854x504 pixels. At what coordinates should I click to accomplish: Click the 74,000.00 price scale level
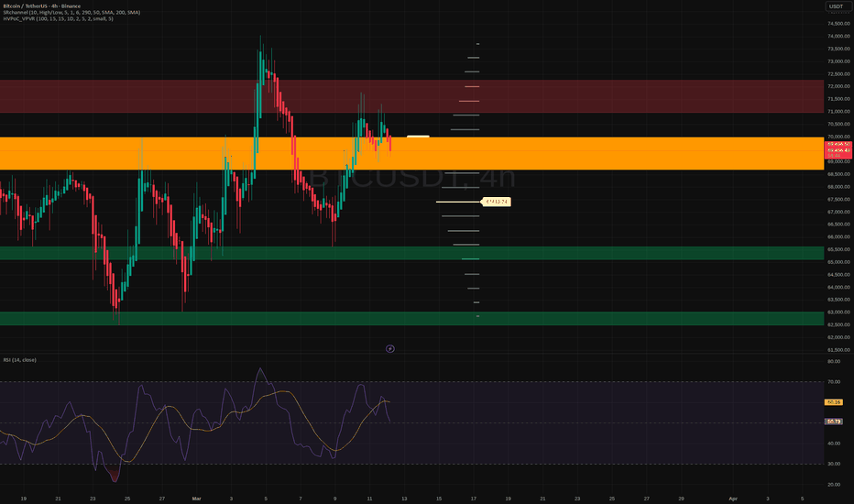pyautogui.click(x=838, y=37)
